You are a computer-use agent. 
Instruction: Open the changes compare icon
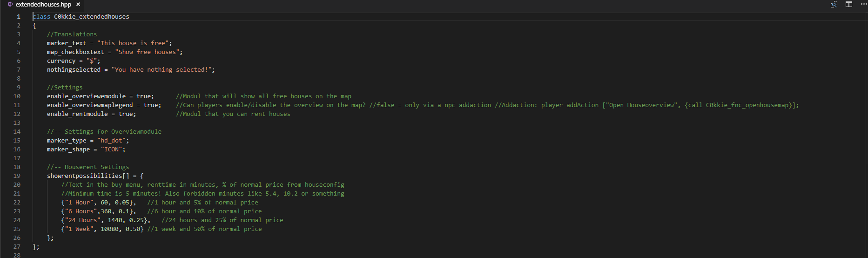834,4
